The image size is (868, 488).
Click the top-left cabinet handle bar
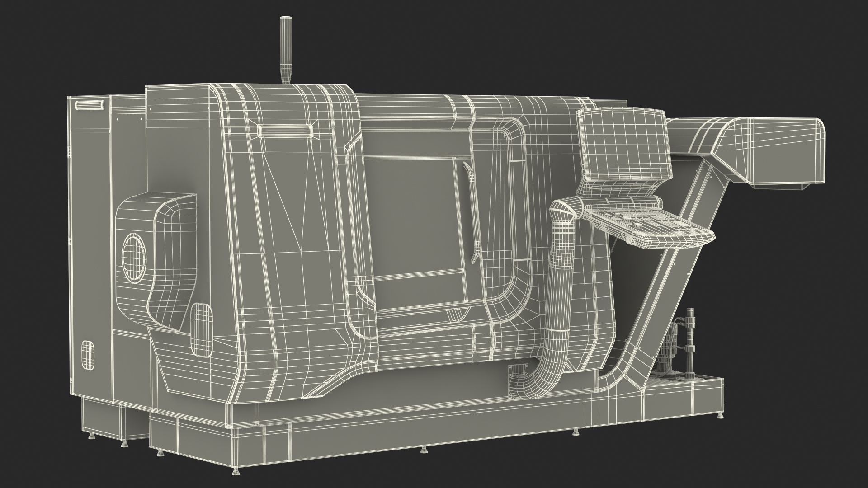point(90,106)
